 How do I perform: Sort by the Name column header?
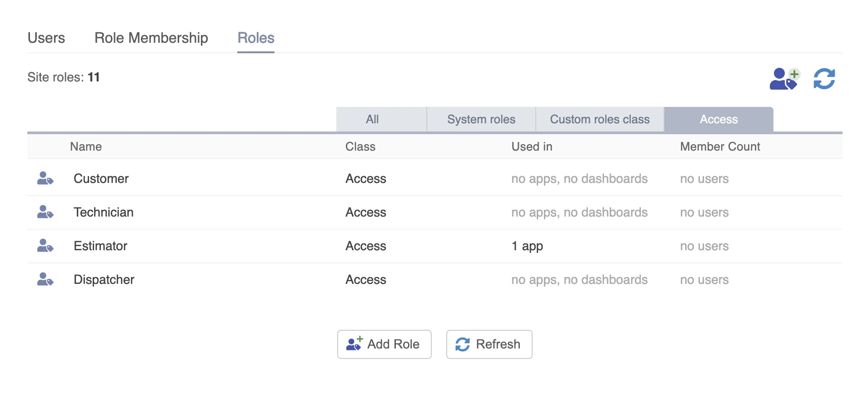(86, 146)
